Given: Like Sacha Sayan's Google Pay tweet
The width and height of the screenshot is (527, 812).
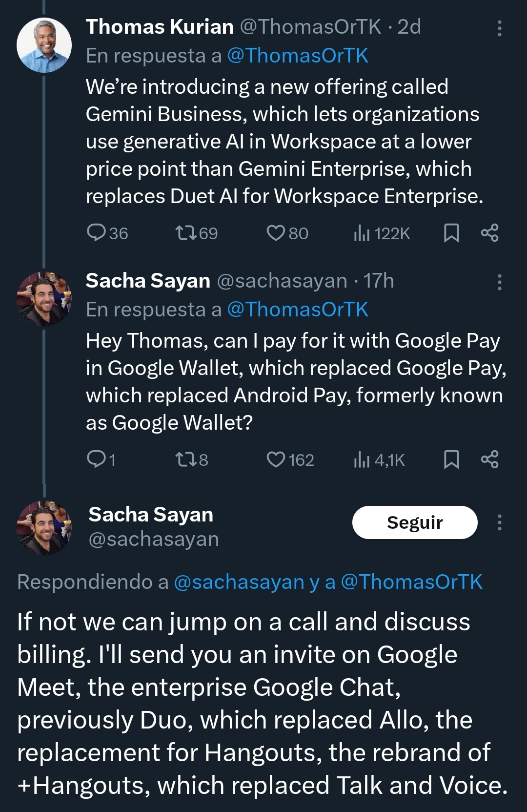Looking at the screenshot, I should click(276, 459).
